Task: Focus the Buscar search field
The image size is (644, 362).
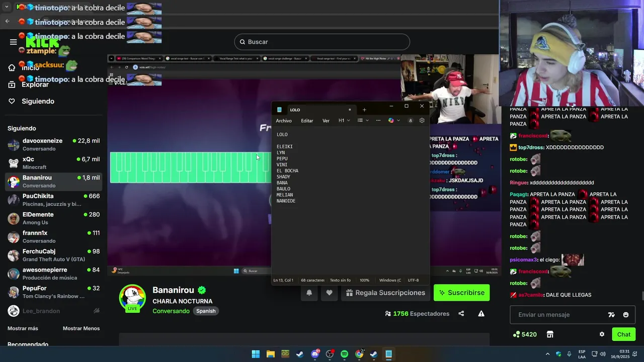Action: 322,42
